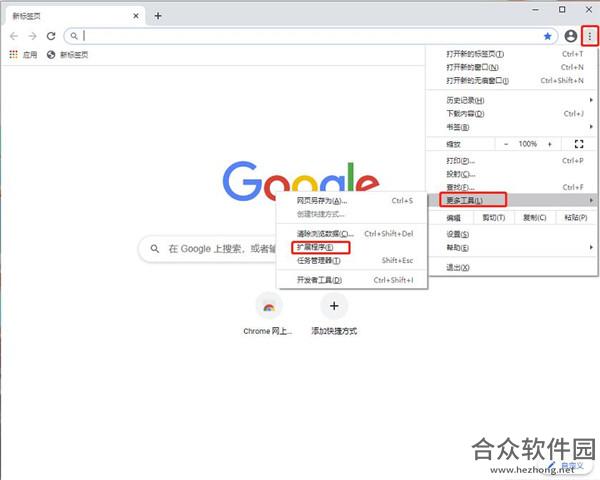Open the Chrome 网上 web store shortcut

[x=268, y=314]
